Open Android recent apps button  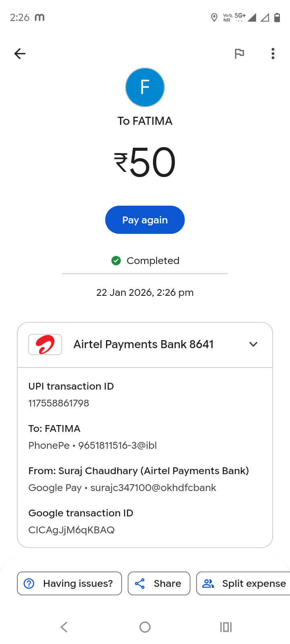(x=226, y=627)
